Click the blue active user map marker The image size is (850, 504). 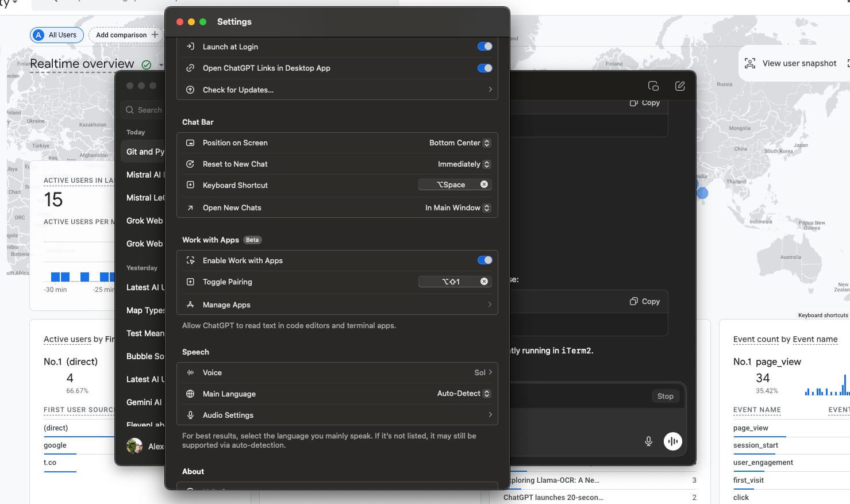click(702, 193)
